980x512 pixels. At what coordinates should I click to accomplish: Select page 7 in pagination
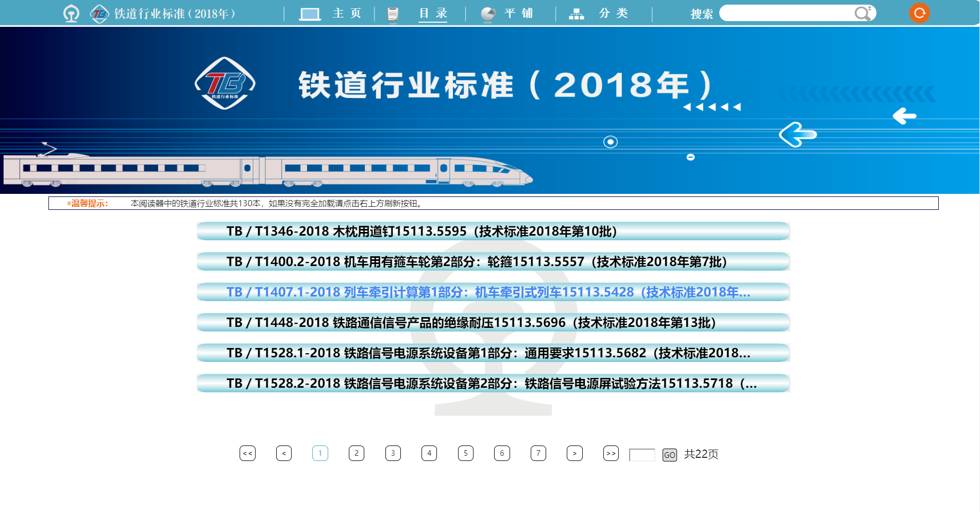click(x=538, y=453)
